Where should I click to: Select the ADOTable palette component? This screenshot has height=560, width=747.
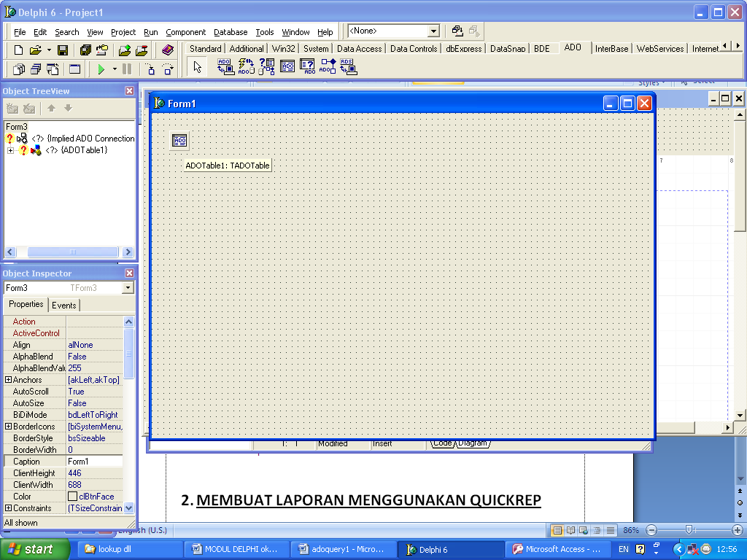coord(287,66)
